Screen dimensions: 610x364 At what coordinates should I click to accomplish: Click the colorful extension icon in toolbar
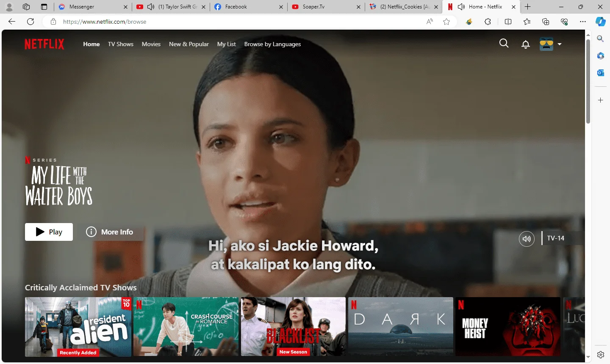[469, 22]
